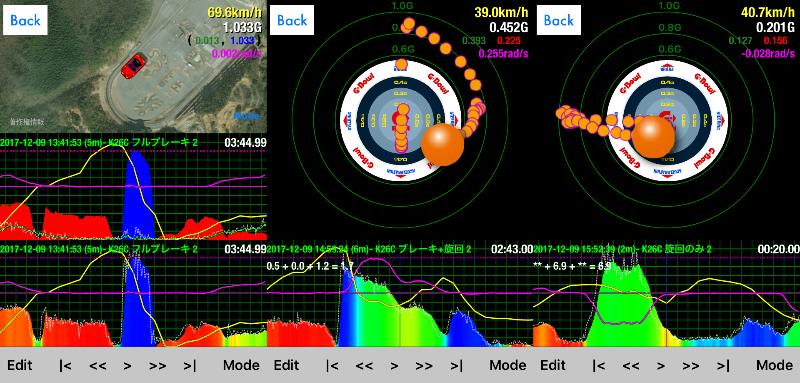Tap Back button in the middle G-Bowl panel
Viewport: 800px width, 383px height.
[x=292, y=20]
